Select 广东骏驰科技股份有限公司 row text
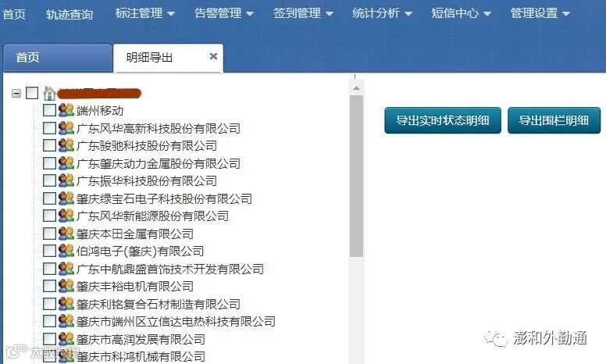Viewport: 606px width, 364px height. 147,145
